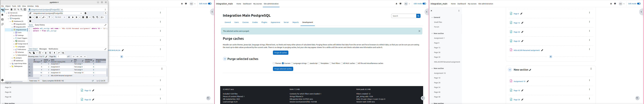The image size is (644, 104).
Task: Switch to the Query History tab
Action: pyautogui.click(x=40, y=25)
